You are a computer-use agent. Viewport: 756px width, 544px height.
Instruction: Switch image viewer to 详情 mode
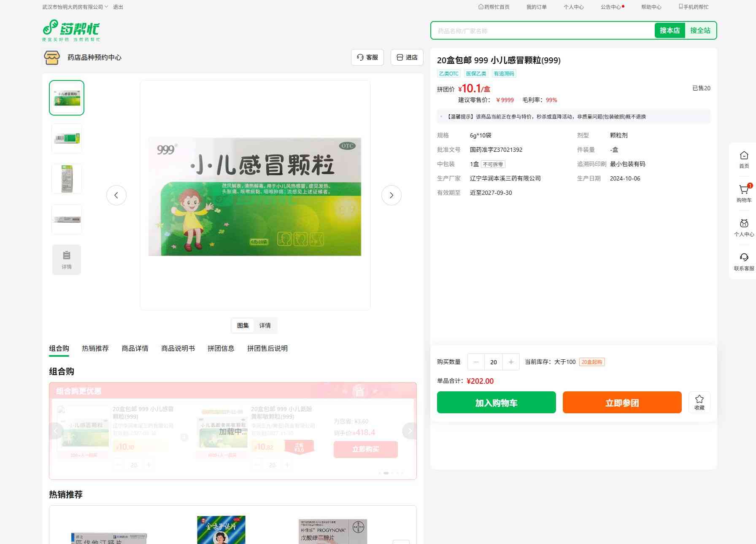click(x=265, y=326)
